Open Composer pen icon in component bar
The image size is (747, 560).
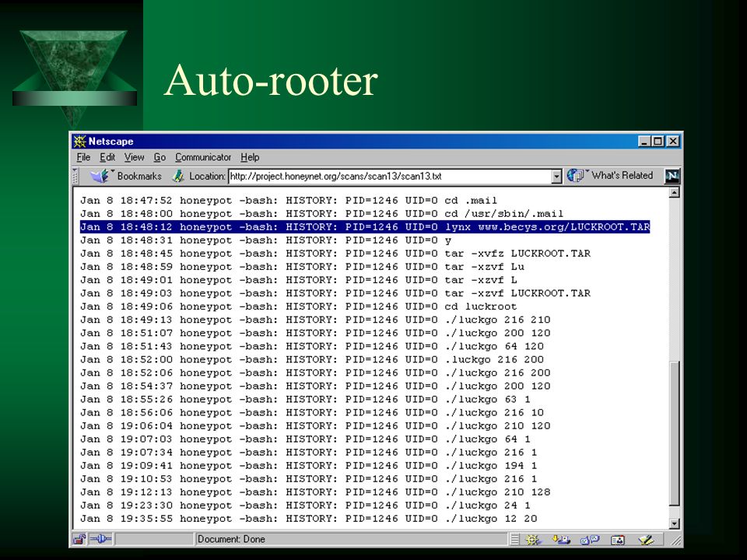tap(646, 540)
